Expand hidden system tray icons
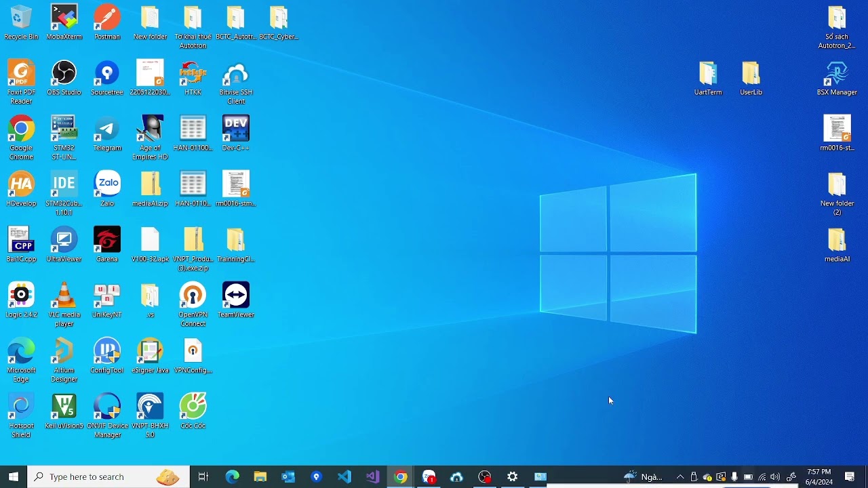The width and height of the screenshot is (868, 488). click(680, 477)
